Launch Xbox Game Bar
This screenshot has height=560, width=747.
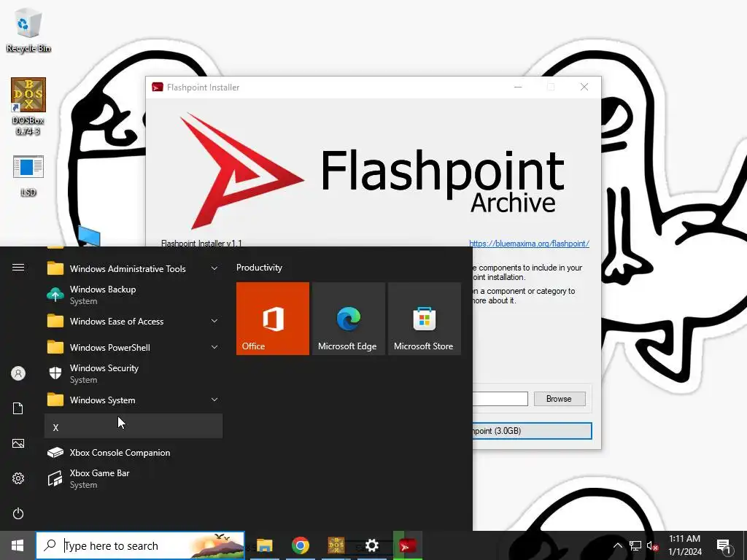click(x=133, y=478)
